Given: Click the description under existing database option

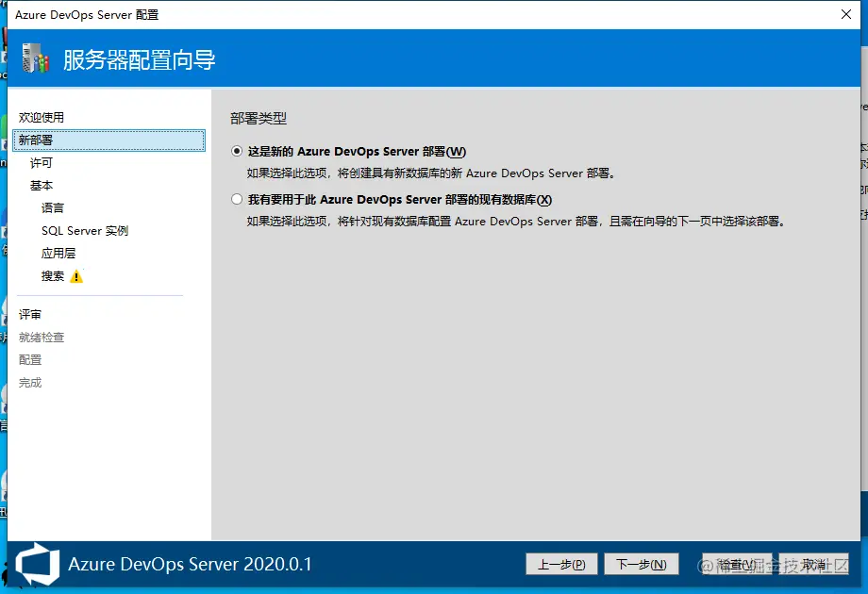Looking at the screenshot, I should tap(516, 222).
